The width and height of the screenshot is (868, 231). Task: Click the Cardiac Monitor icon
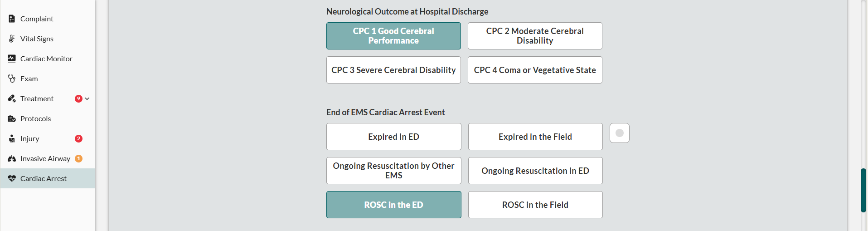(x=12, y=59)
